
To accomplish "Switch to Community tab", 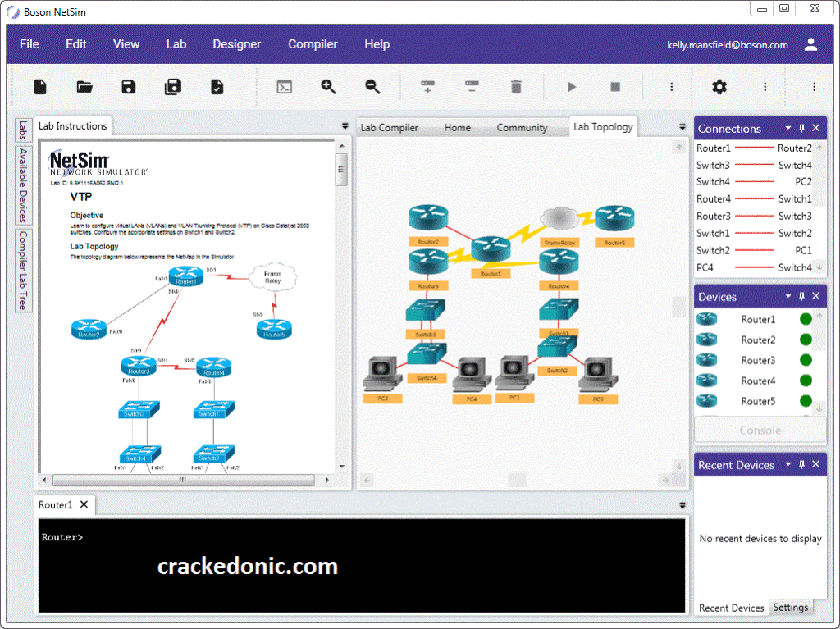I will click(x=522, y=127).
